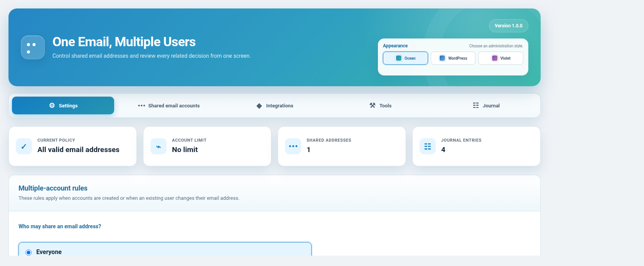Click the Journal Entries count of 4
This screenshot has height=266, width=644.
[443, 150]
